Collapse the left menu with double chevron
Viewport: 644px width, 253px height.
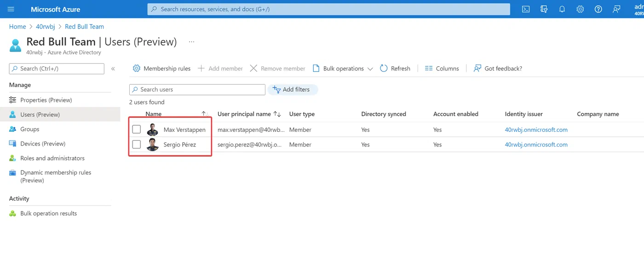(113, 69)
